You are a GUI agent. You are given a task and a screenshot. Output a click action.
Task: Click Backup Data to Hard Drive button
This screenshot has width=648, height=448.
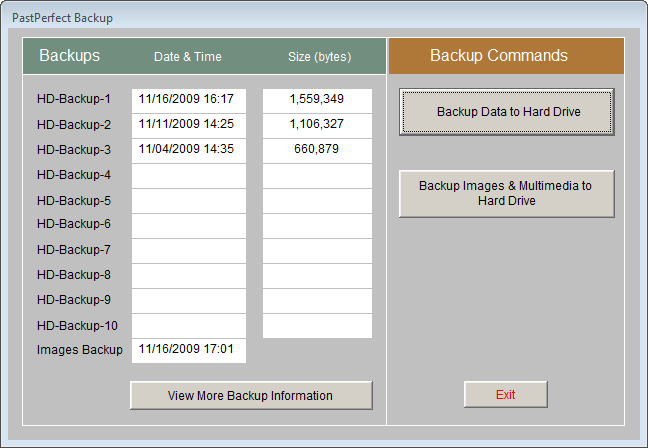(x=507, y=112)
